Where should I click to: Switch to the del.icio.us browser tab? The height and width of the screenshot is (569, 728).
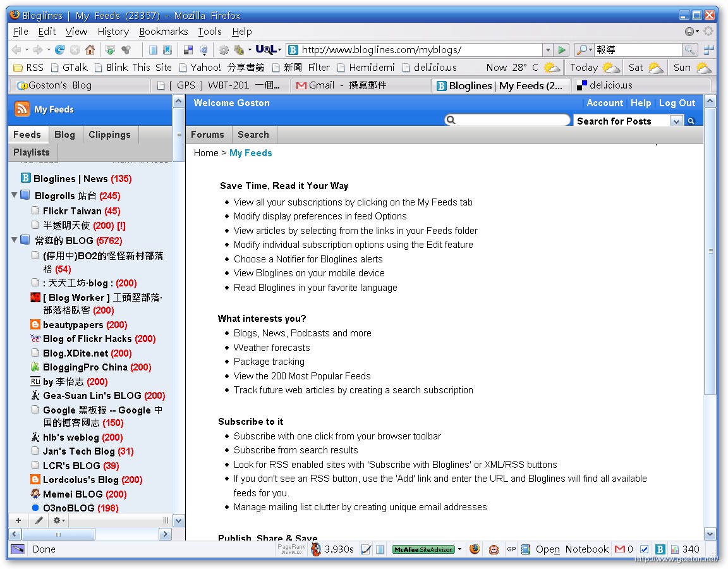pyautogui.click(x=641, y=85)
